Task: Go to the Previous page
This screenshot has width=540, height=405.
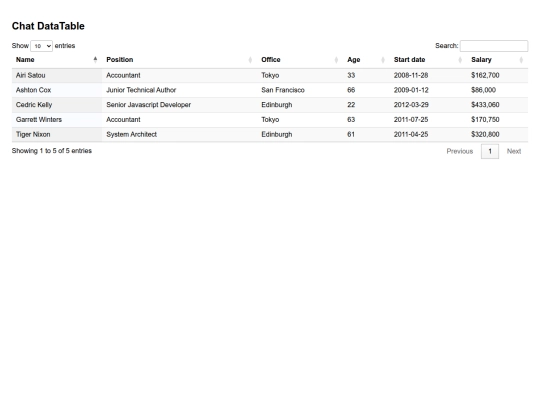Action: pyautogui.click(x=460, y=151)
